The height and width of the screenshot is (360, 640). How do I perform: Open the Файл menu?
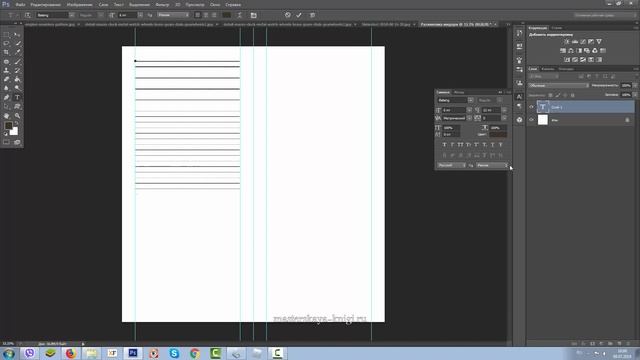[20, 5]
